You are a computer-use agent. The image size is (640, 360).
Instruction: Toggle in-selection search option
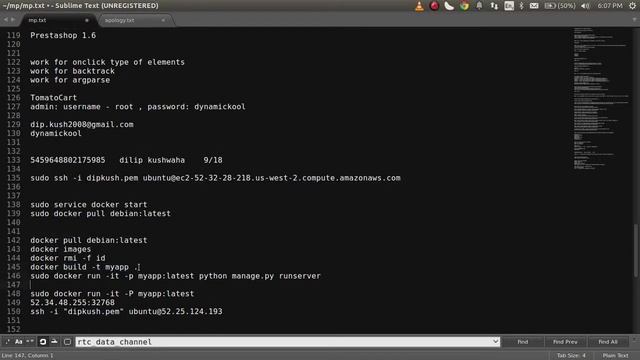click(54, 342)
